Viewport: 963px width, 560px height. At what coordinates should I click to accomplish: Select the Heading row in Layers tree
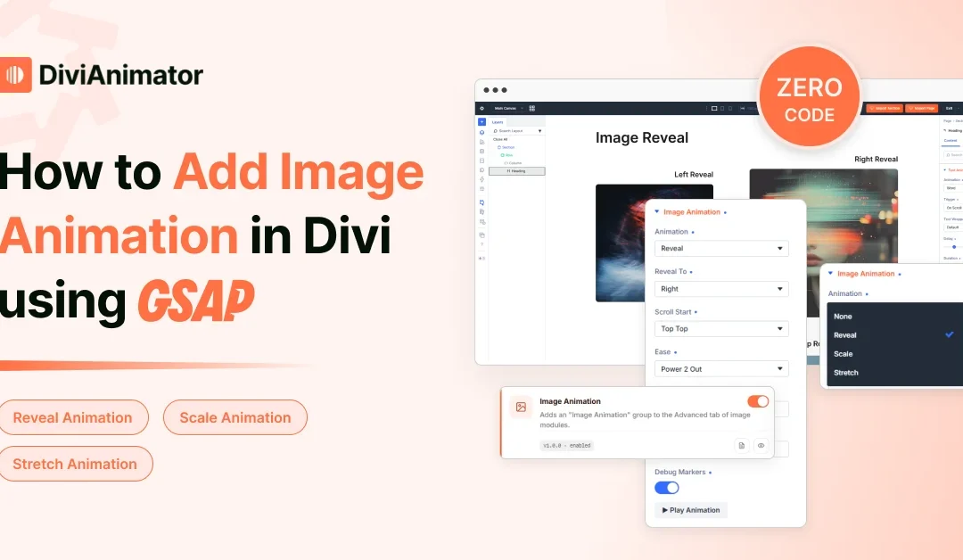516,170
